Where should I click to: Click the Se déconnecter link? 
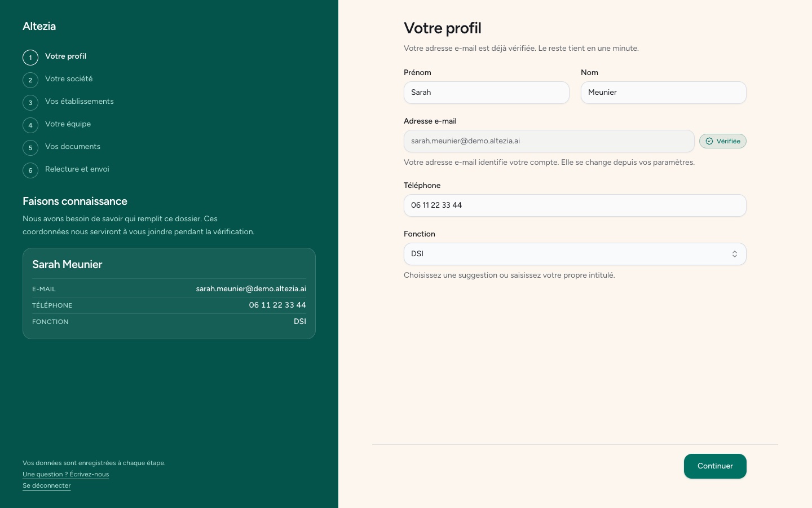47,485
